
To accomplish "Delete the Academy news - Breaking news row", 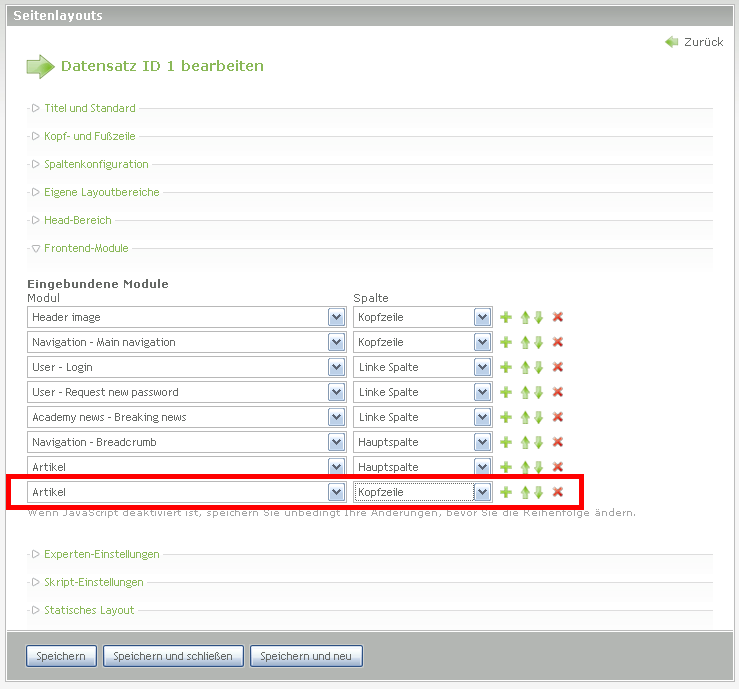I will pyautogui.click(x=558, y=417).
